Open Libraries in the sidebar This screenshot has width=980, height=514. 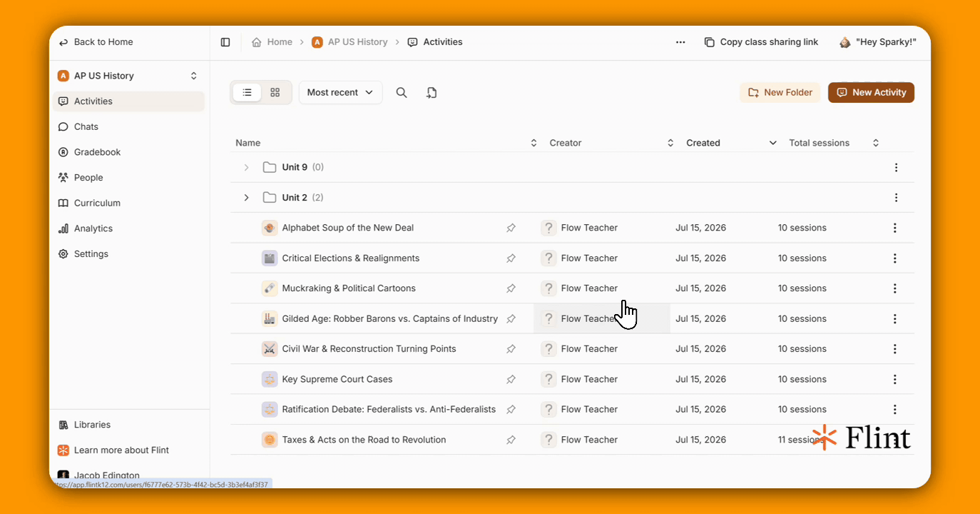coord(128,425)
